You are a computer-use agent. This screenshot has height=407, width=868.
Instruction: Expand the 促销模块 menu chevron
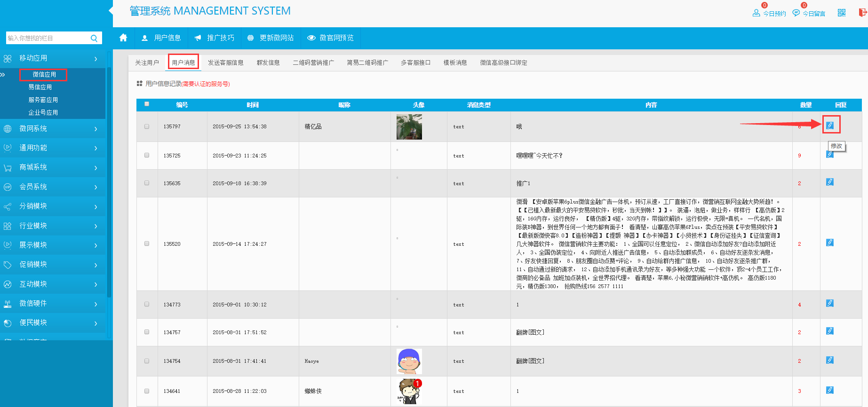[96, 265]
